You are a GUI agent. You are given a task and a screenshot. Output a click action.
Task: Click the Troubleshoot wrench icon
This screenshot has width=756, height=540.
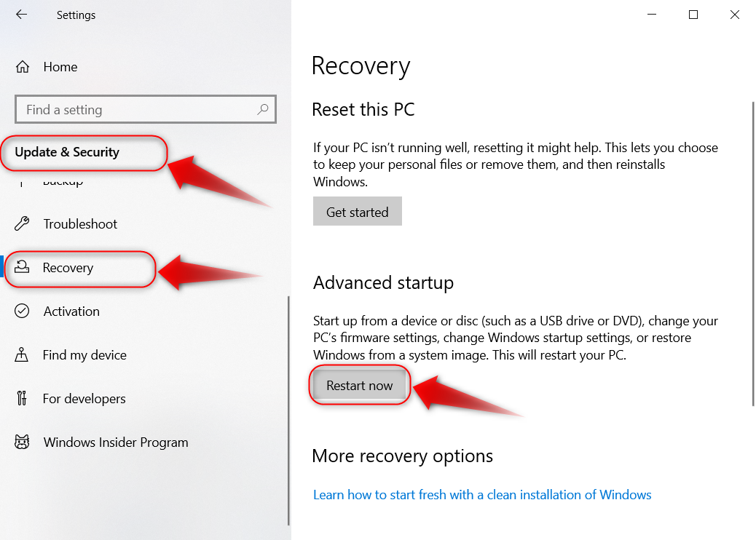22,224
